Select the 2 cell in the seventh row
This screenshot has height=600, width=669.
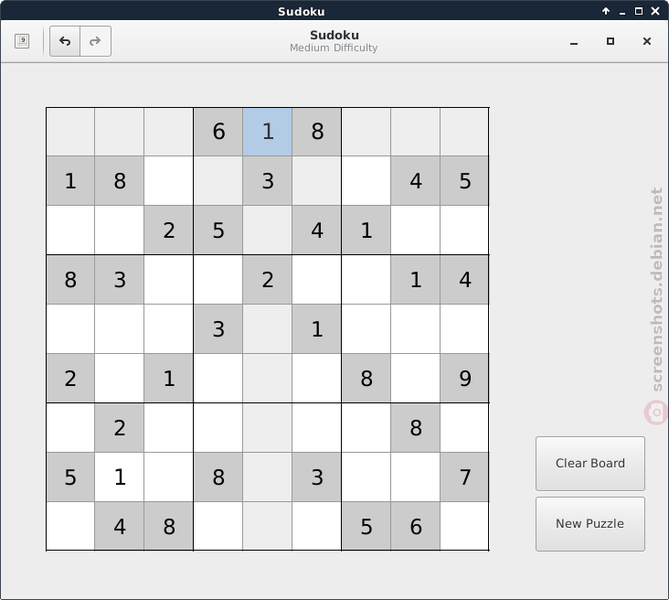point(119,428)
